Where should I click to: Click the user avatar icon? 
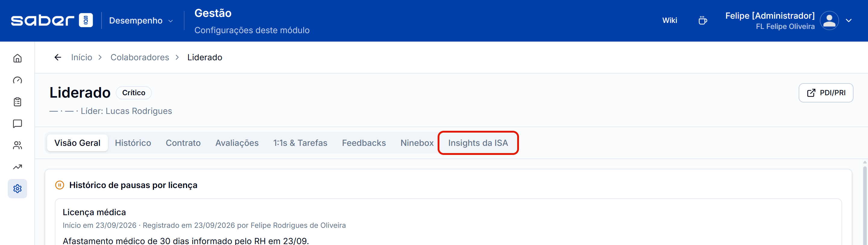[x=829, y=20]
